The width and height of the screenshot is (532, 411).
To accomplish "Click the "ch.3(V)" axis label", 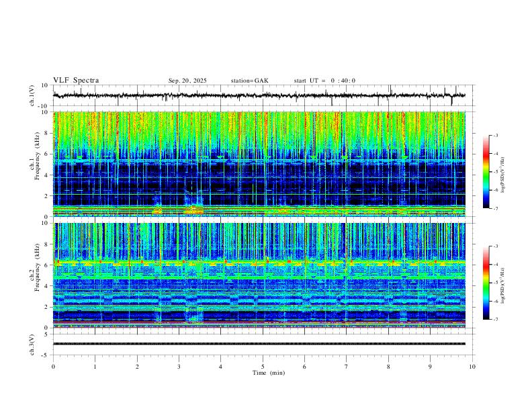I will click(32, 345).
